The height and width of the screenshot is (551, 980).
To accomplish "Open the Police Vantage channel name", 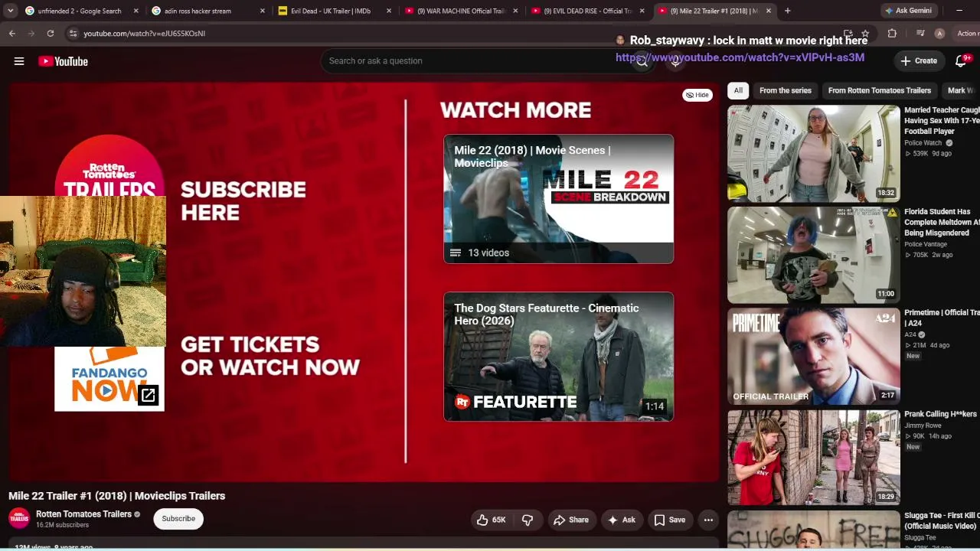I will pyautogui.click(x=926, y=244).
